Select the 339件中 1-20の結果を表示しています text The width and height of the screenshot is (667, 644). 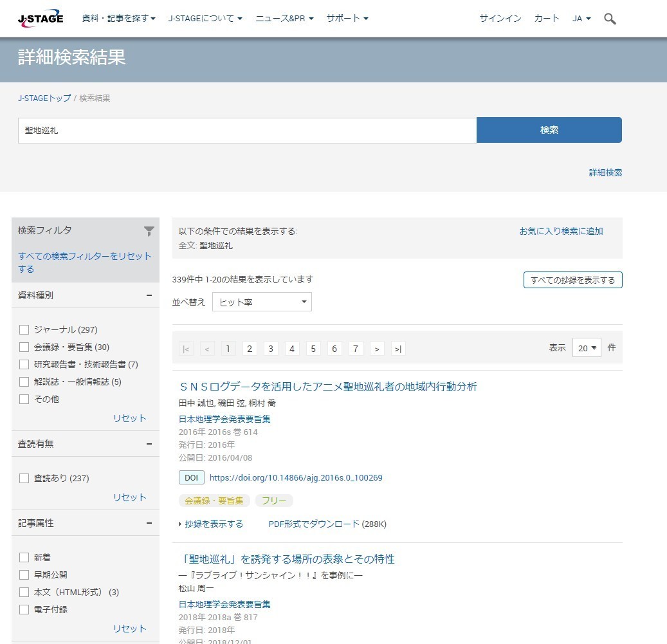tap(243, 279)
